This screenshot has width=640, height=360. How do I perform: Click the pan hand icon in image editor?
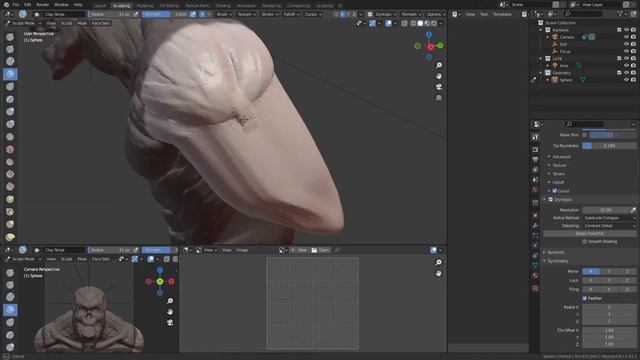(438, 273)
